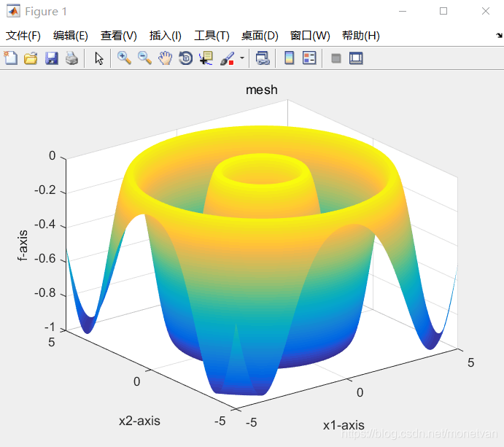
Task: Enable the Rotate 3D tool
Action: click(186, 58)
